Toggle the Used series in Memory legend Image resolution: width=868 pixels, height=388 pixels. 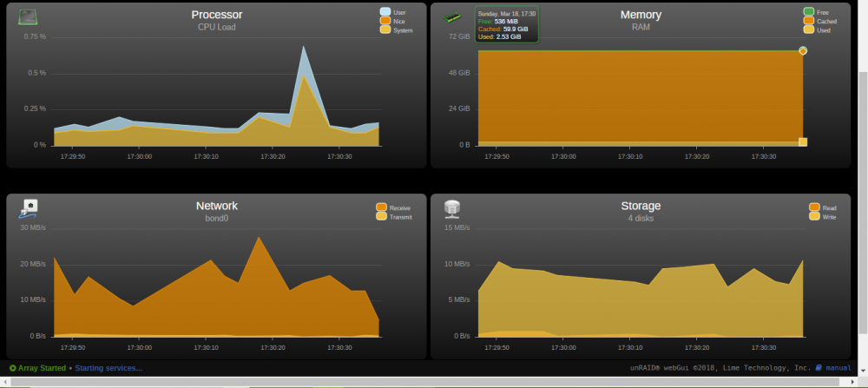coord(817,30)
